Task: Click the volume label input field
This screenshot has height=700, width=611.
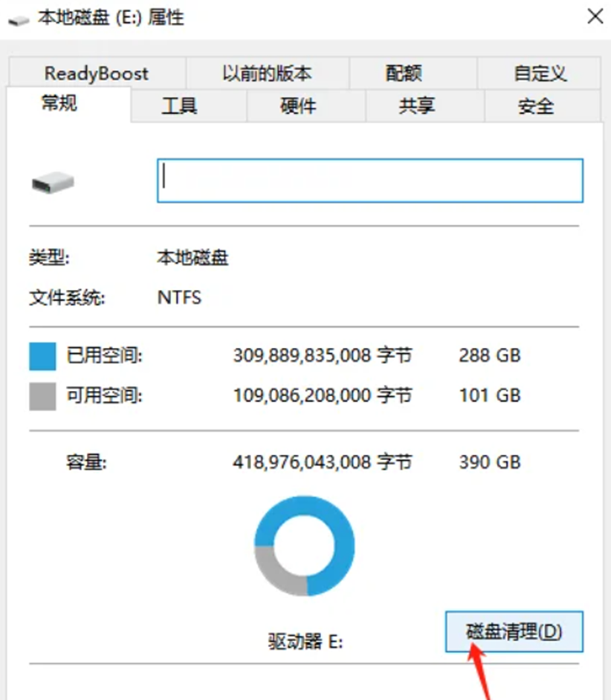Action: coord(370,181)
